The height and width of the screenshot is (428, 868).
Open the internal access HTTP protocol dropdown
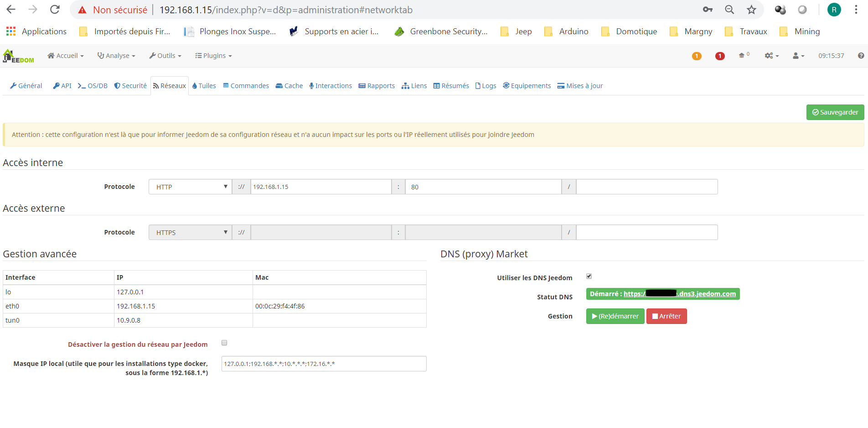[x=190, y=187]
